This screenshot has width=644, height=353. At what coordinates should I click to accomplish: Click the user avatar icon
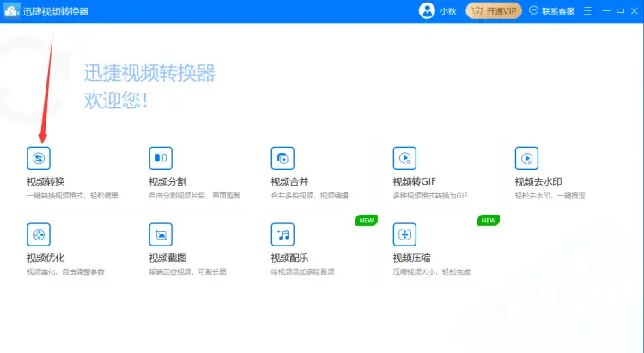(x=427, y=11)
